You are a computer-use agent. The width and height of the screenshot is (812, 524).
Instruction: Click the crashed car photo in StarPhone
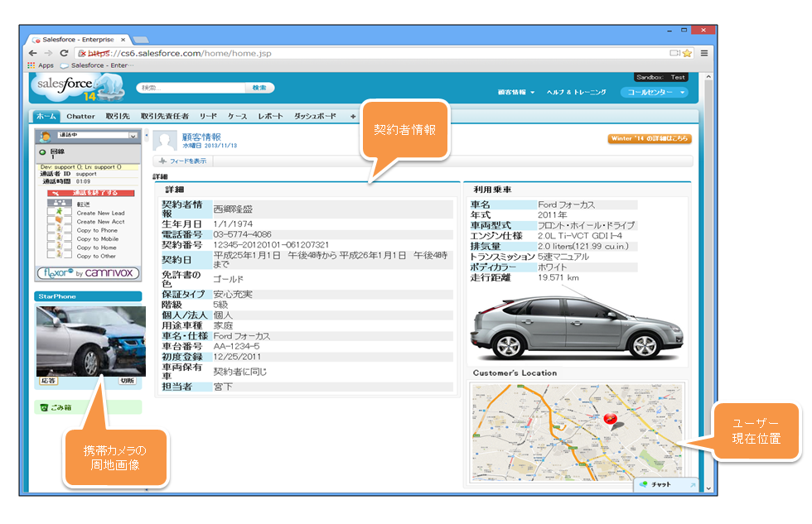91,341
